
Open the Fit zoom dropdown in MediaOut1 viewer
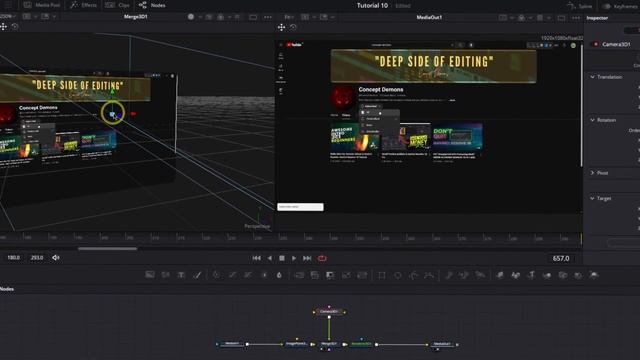point(289,17)
